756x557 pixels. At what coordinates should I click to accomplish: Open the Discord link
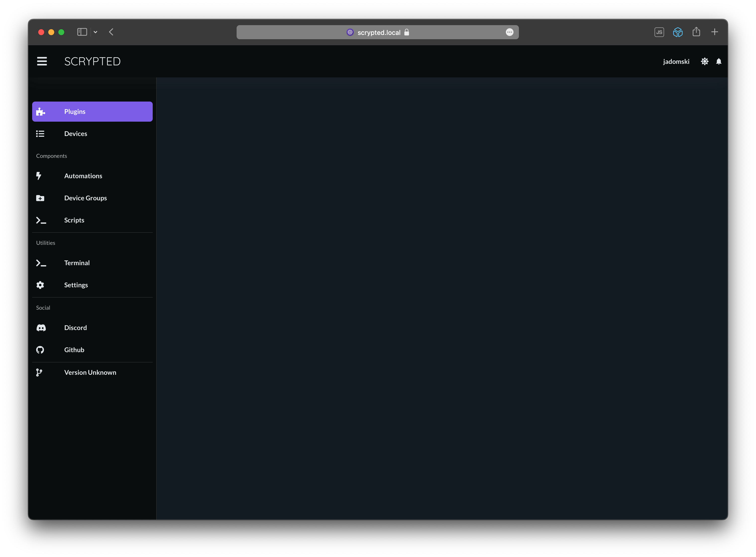click(75, 328)
